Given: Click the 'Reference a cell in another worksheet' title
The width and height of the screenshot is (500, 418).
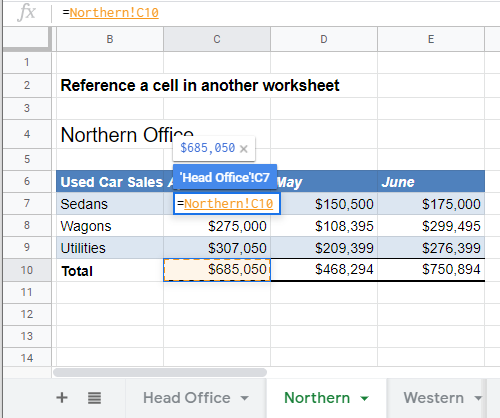Looking at the screenshot, I should [200, 86].
